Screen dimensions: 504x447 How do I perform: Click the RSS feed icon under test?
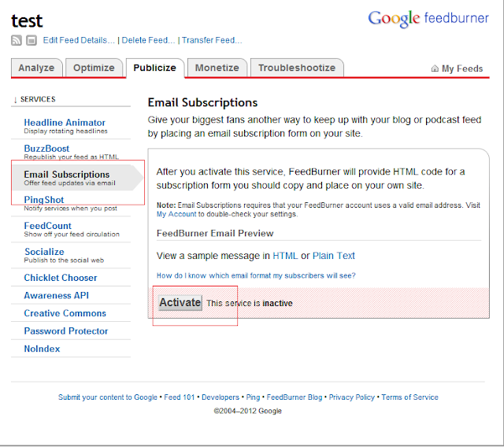(17, 40)
